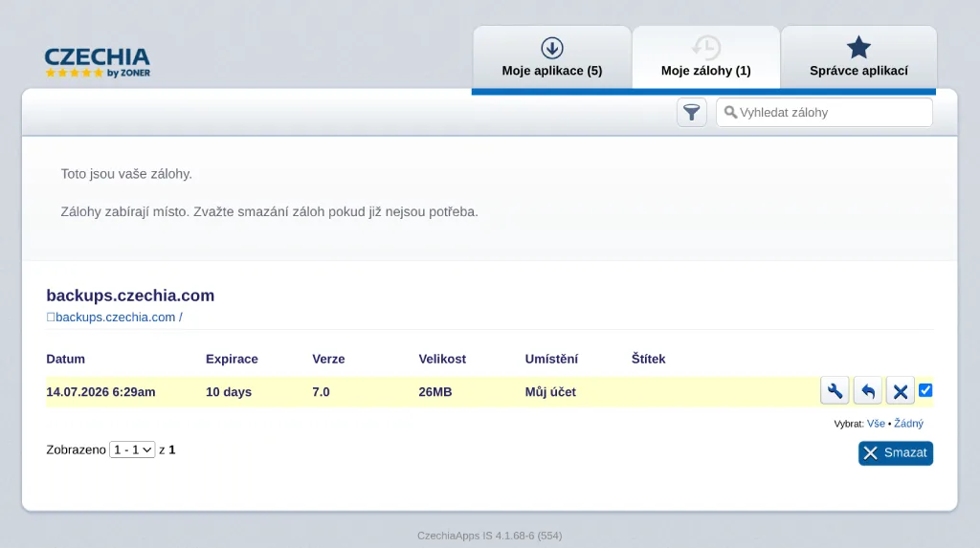Screen dimensions: 980x548
Task: Click the Velikost column header
Action: (x=442, y=359)
